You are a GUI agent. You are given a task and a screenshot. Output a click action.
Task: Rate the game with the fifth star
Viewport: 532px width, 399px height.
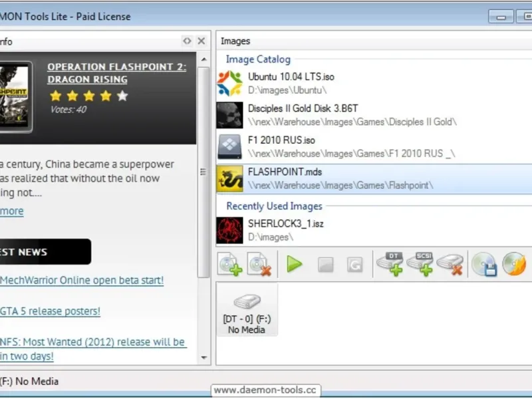point(122,96)
